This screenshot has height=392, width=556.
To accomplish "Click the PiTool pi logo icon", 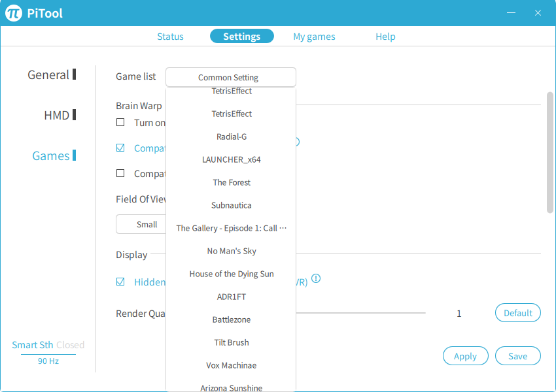I will (14, 13).
